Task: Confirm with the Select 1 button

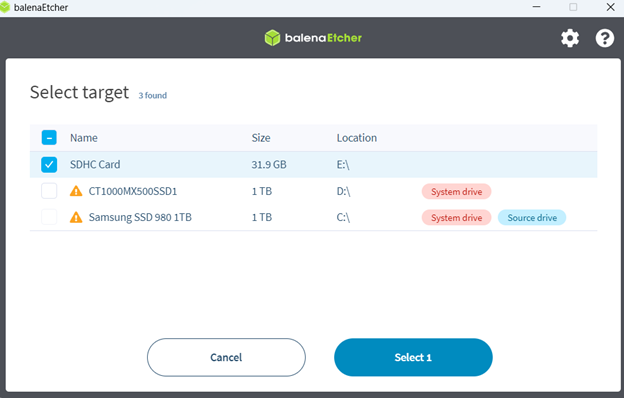Action: pos(413,357)
